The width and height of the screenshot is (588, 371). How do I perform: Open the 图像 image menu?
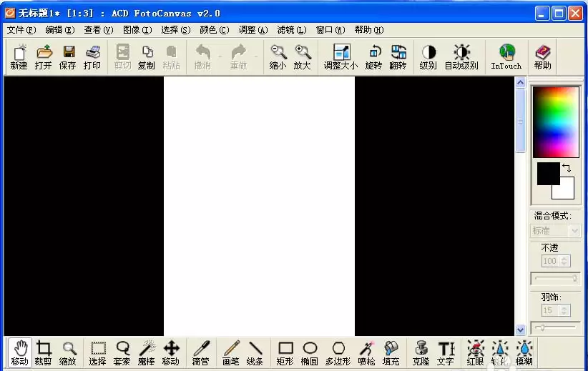tap(137, 29)
